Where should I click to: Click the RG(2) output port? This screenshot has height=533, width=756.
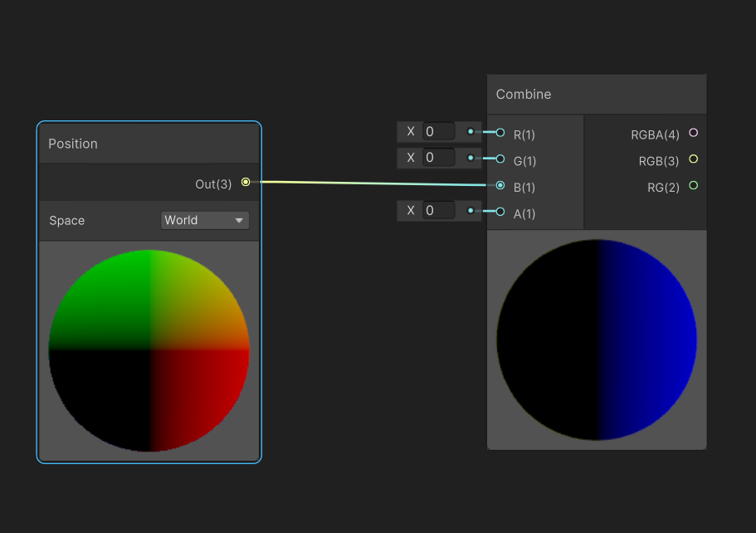(x=693, y=185)
